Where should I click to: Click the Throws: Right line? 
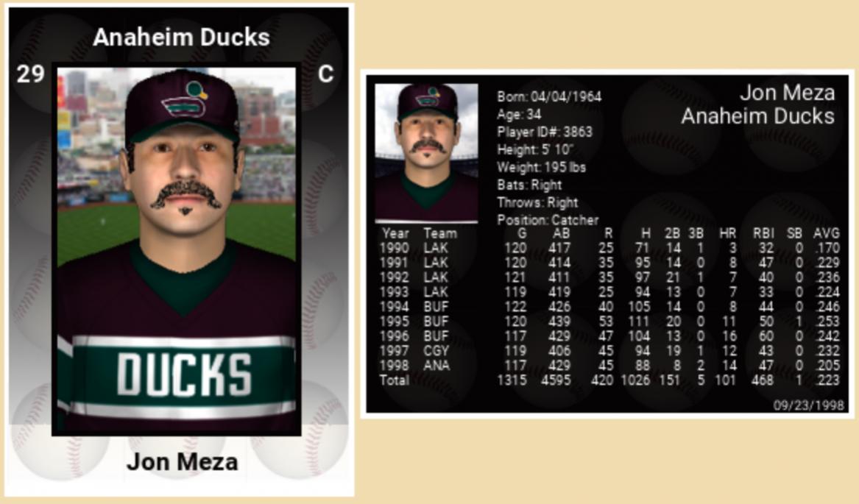[537, 202]
